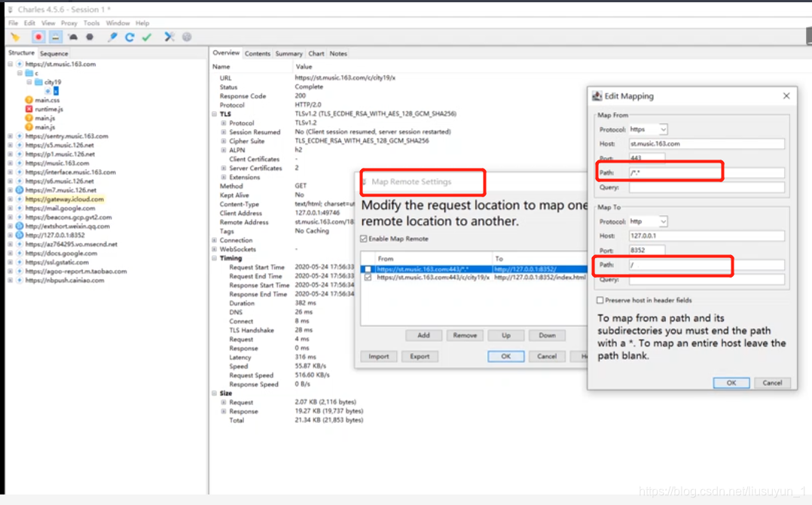Open Settings via grey gear icon

coord(187,37)
